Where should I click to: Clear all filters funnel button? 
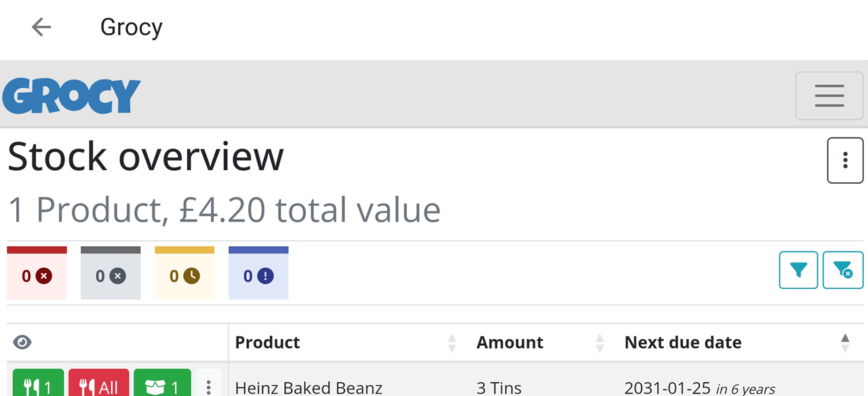[843, 270]
